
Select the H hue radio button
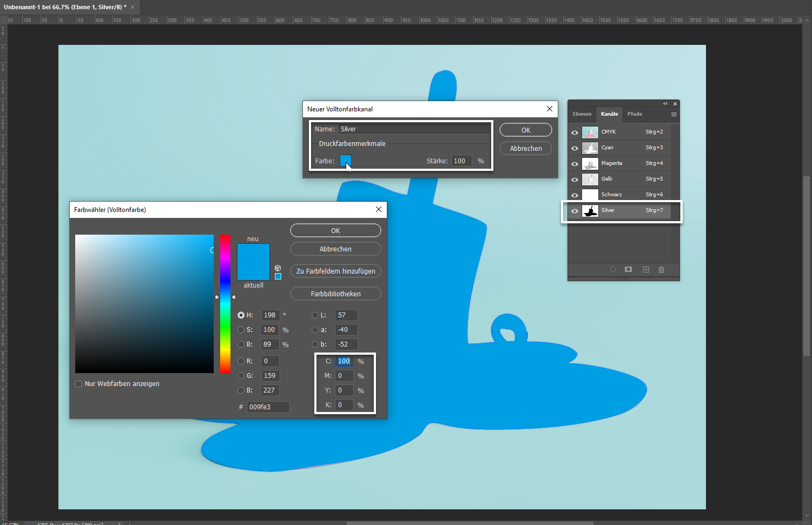[241, 315]
